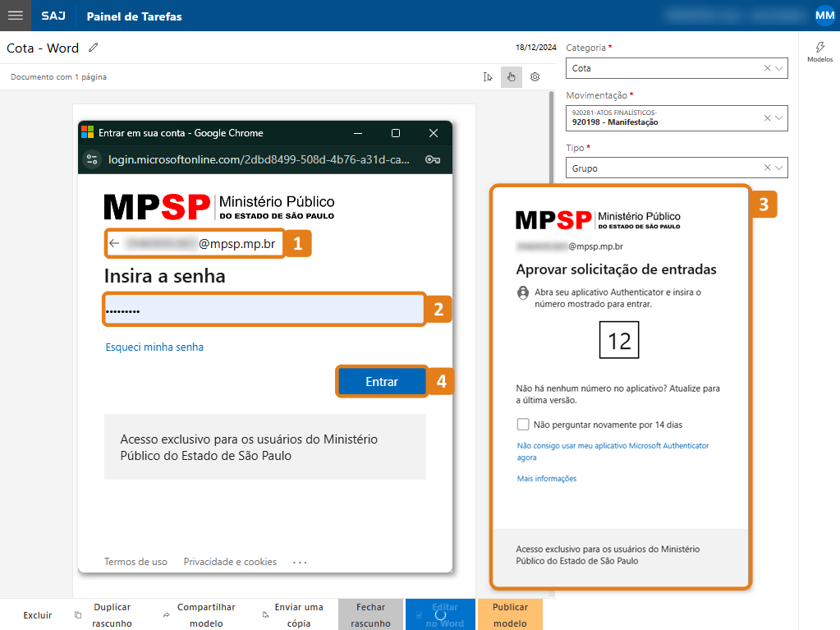
Task: Click the blue Entrar button
Action: tap(382, 382)
